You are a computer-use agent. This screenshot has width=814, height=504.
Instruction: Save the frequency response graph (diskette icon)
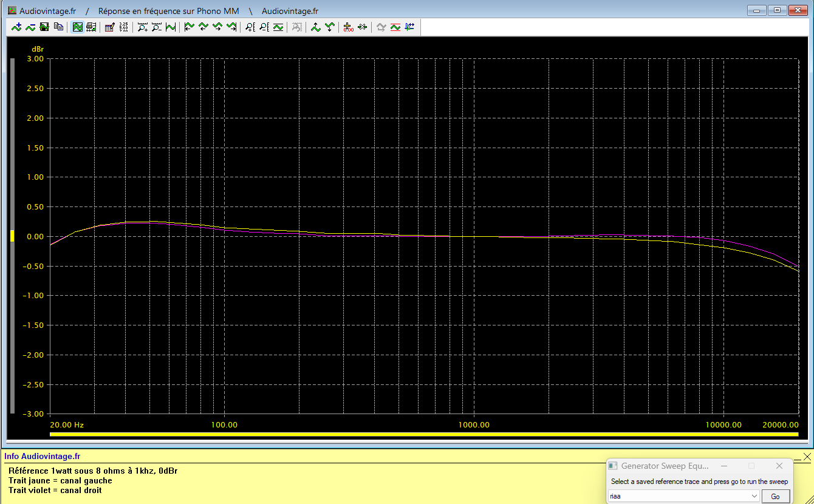(x=44, y=27)
